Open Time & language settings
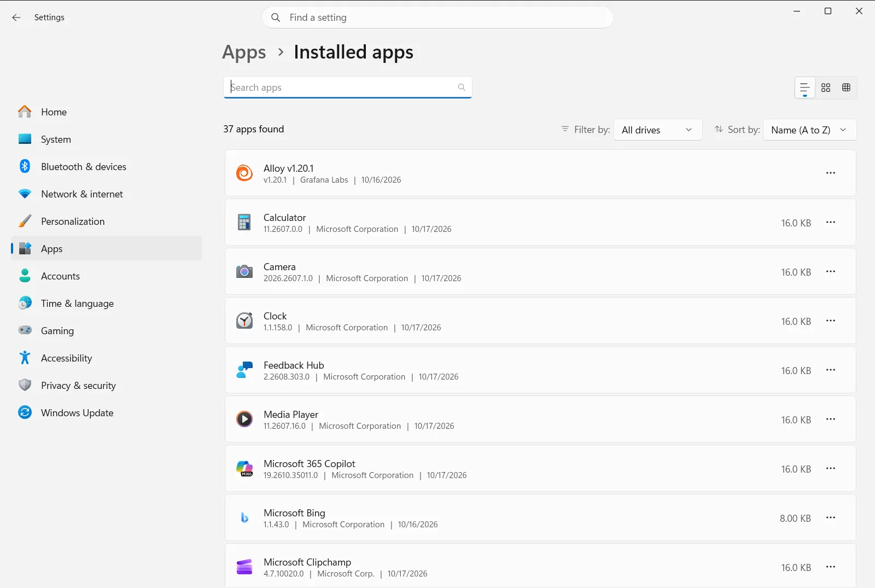875x588 pixels. tap(107, 304)
